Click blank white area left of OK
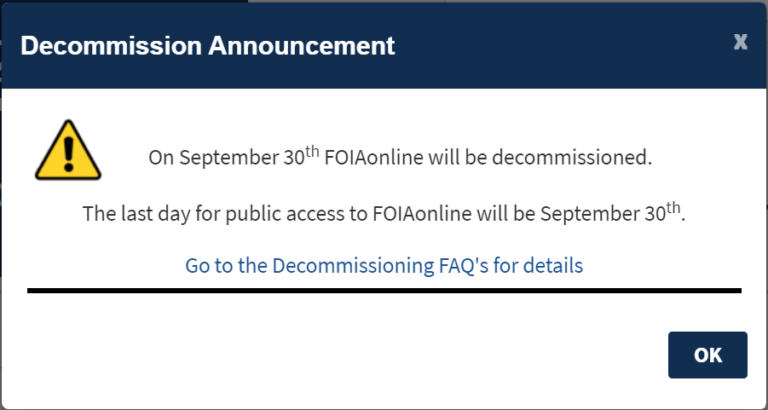Viewport: 768px width, 410px height. (343, 355)
